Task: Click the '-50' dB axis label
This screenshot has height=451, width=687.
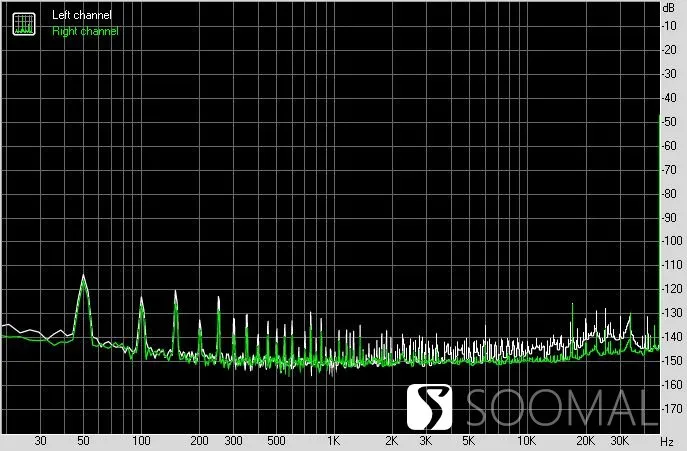Action: tap(669, 121)
